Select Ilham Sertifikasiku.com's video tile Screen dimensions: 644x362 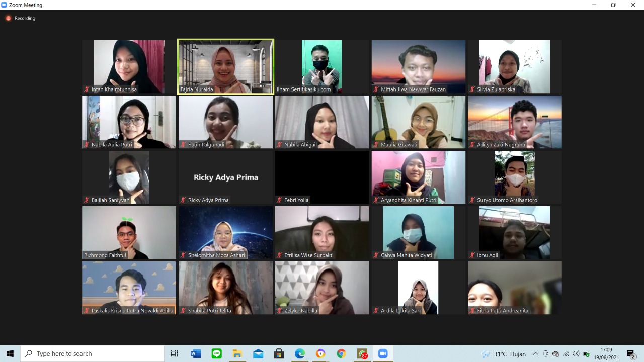322,66
